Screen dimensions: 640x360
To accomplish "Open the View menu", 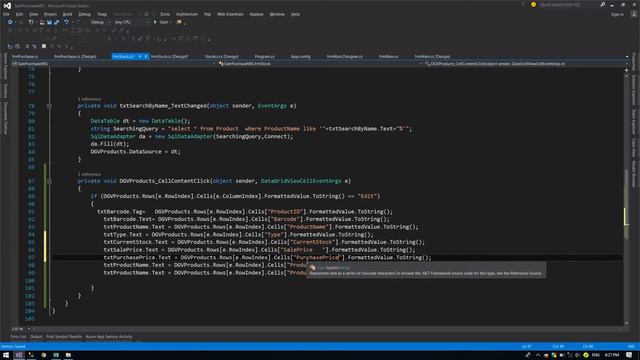I will pos(33,14).
